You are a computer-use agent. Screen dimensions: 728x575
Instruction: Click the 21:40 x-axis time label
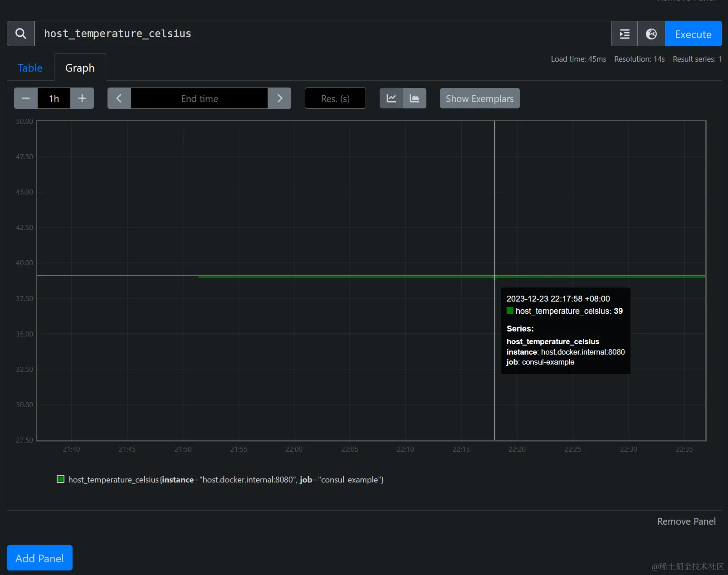point(71,449)
